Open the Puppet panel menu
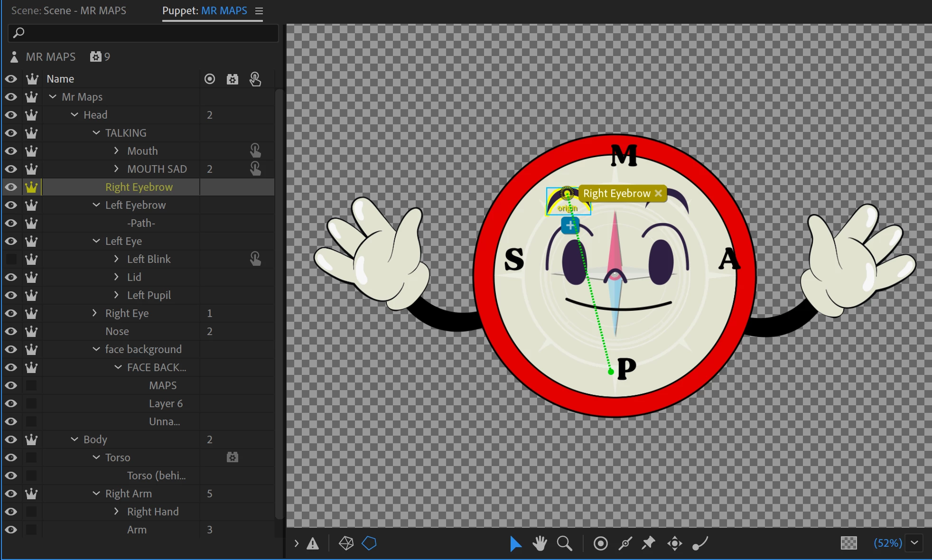 click(x=259, y=11)
